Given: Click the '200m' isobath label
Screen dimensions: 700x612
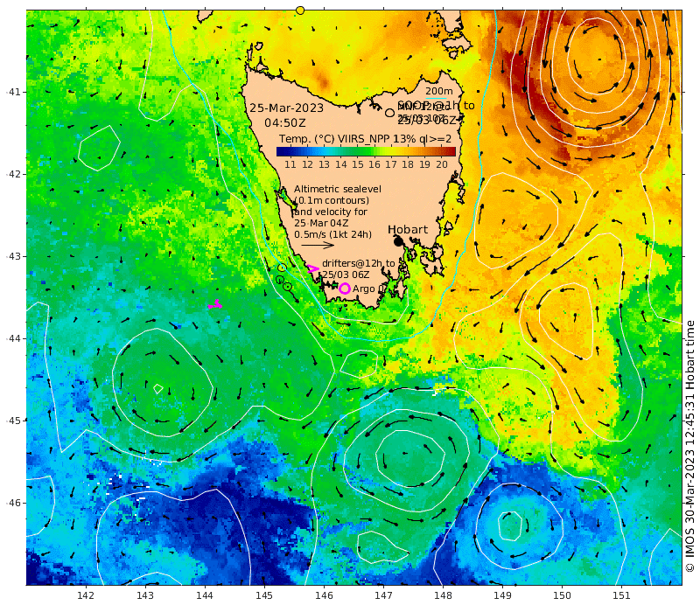Looking at the screenshot, I should tap(439, 91).
